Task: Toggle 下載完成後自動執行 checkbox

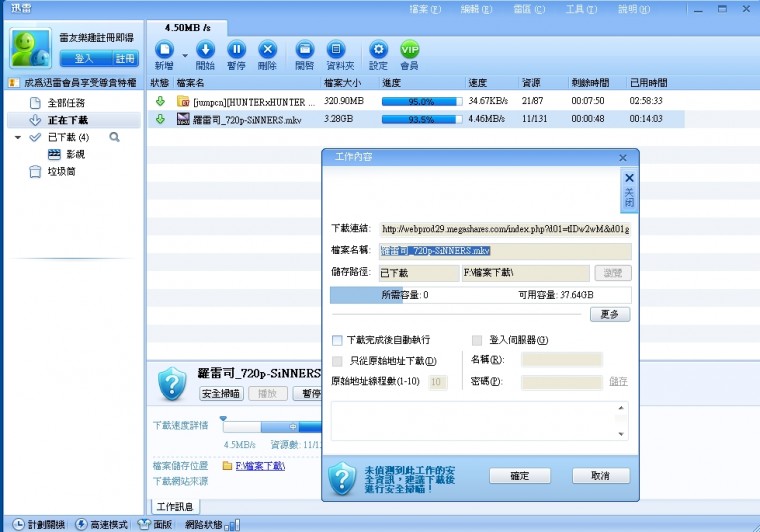Action: point(337,340)
